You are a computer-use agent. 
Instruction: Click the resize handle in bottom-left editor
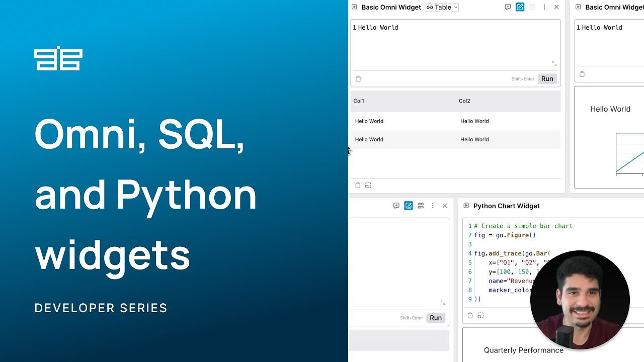pos(443,303)
